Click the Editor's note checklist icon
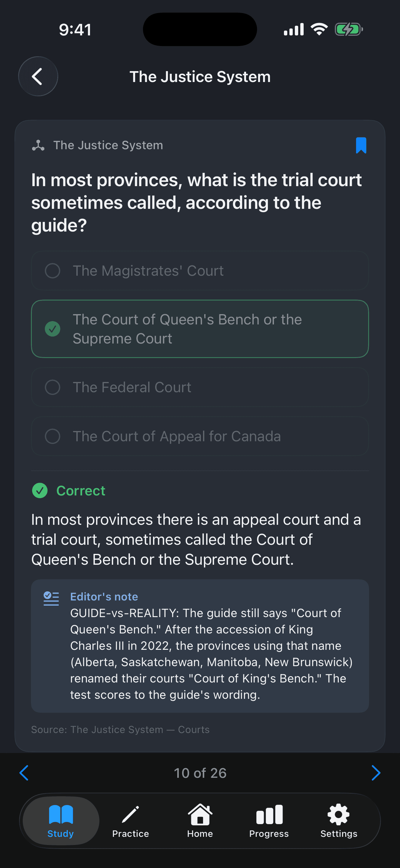The image size is (400, 868). point(51,598)
